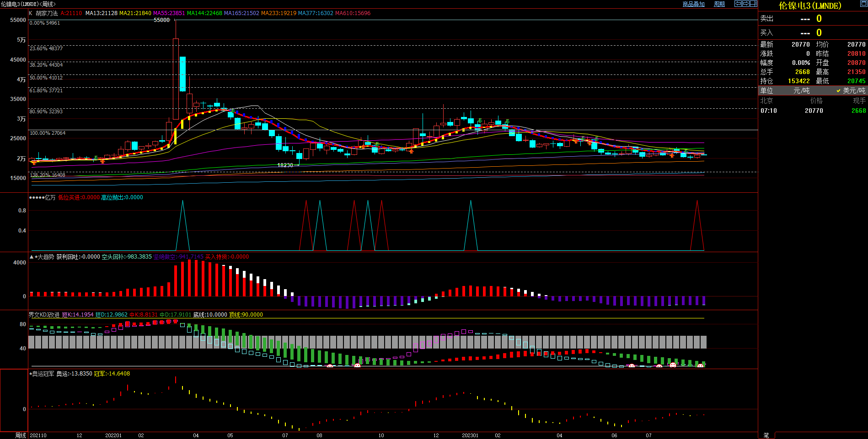The width and height of the screenshot is (868, 439).
Task: Switch price unit to 元/吨
Action: click(x=801, y=91)
